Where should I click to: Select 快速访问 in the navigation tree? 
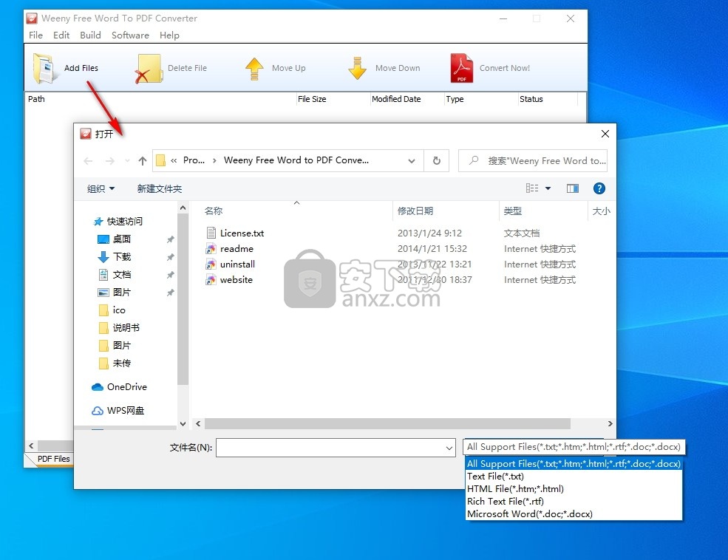click(118, 222)
